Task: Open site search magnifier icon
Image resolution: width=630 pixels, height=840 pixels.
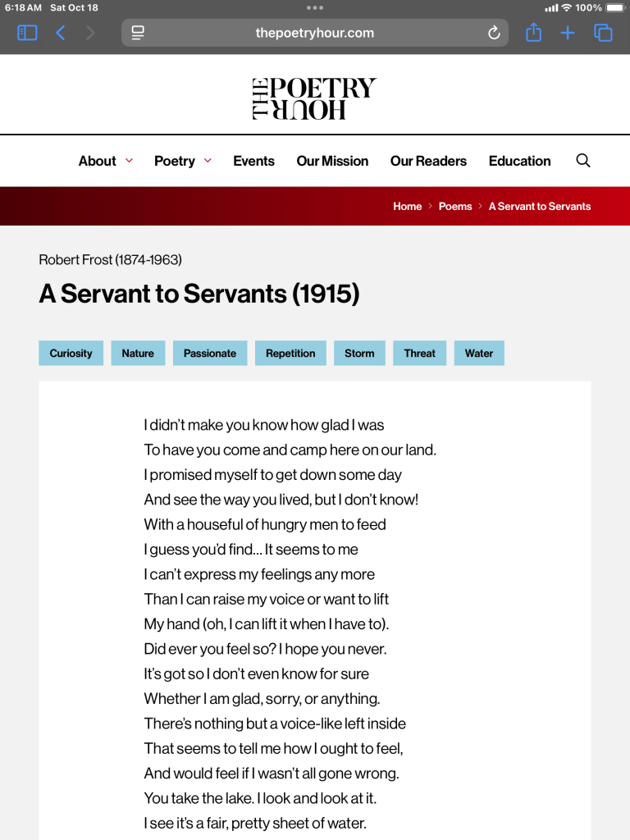Action: (x=583, y=161)
